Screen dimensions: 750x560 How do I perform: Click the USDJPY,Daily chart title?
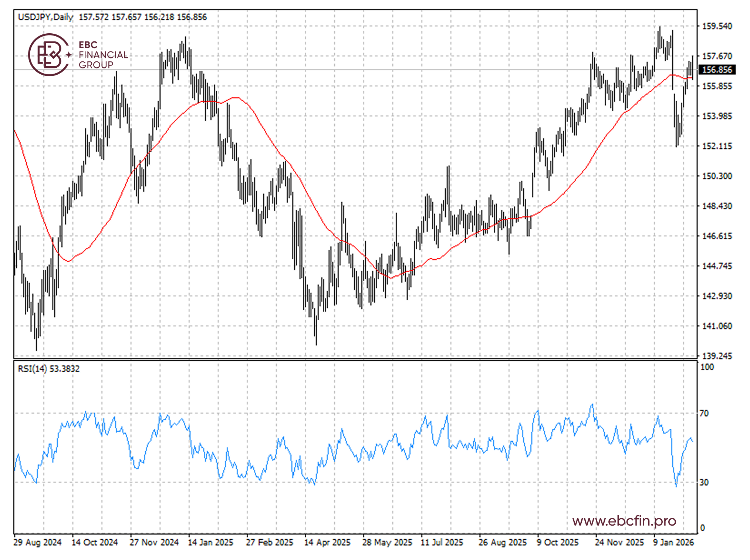pos(45,17)
